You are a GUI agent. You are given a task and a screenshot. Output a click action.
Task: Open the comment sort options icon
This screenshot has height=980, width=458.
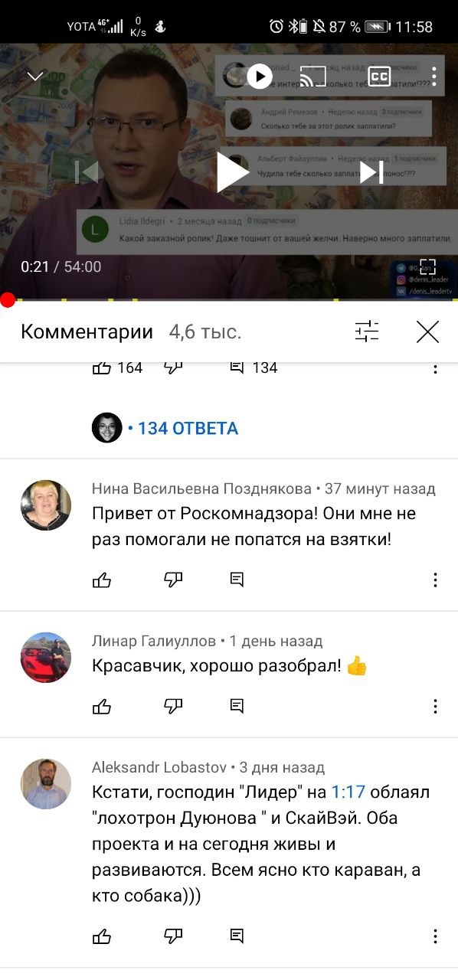tap(367, 332)
